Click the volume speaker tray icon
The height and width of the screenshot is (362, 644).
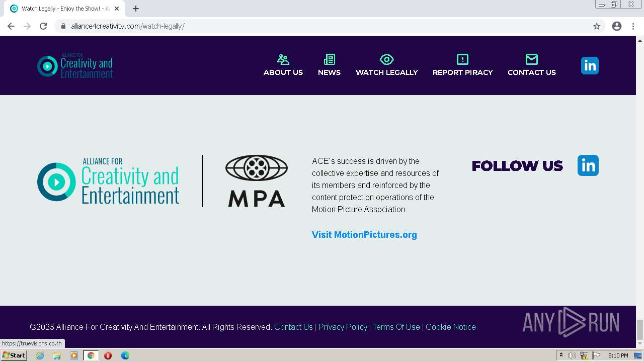click(x=572, y=355)
